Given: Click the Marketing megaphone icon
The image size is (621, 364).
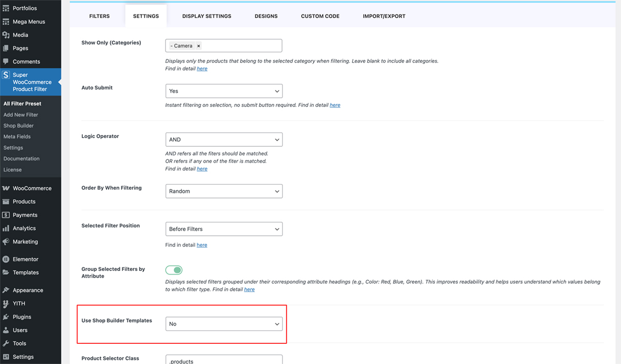Looking at the screenshot, I should [x=6, y=241].
